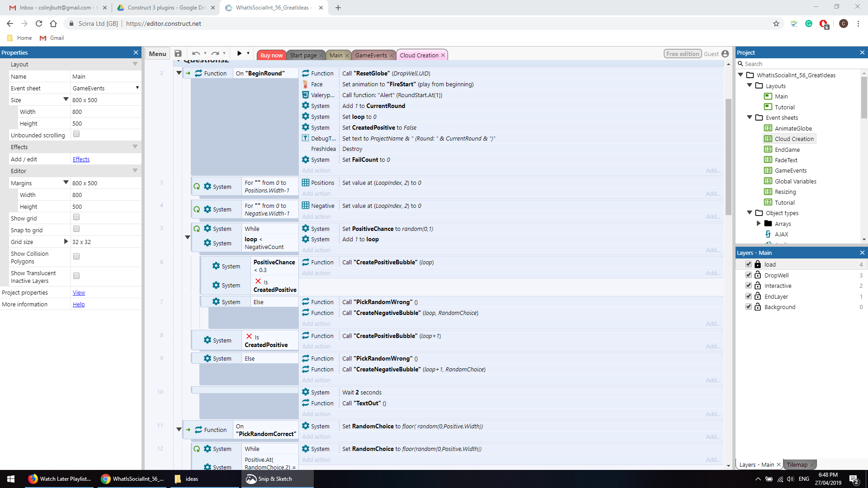
Task: Switch to the Tilemap panel tab
Action: pos(797,465)
